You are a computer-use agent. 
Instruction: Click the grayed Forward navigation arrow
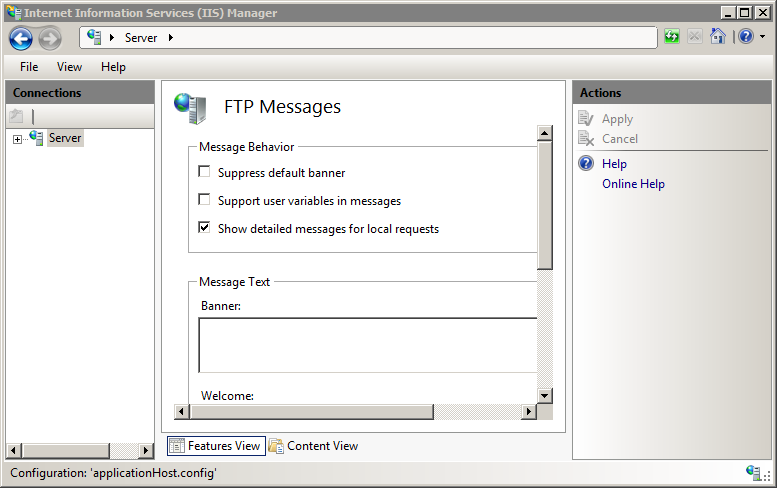(50, 39)
